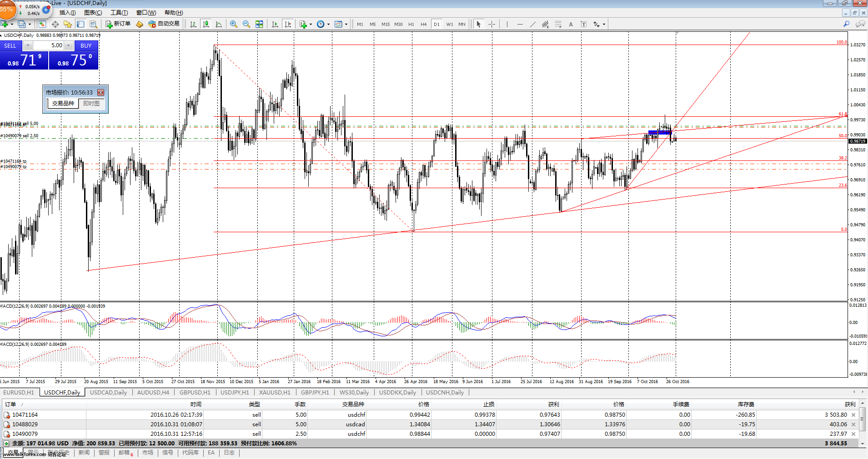Select the M15 timeframe

point(386,24)
